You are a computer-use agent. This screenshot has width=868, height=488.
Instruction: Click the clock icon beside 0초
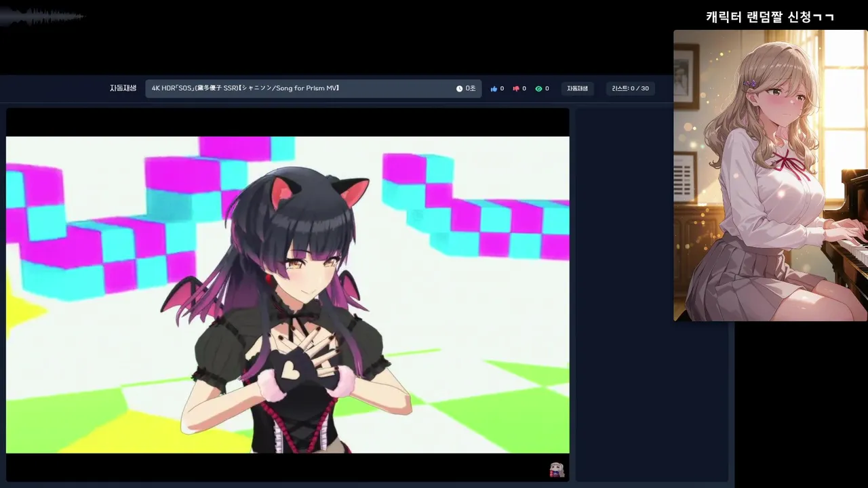coord(459,89)
